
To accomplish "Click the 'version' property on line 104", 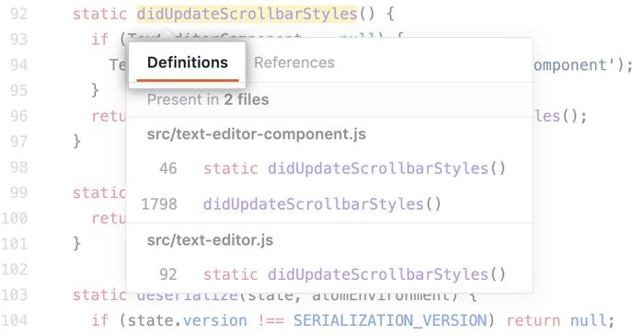I will pyautogui.click(x=214, y=320).
